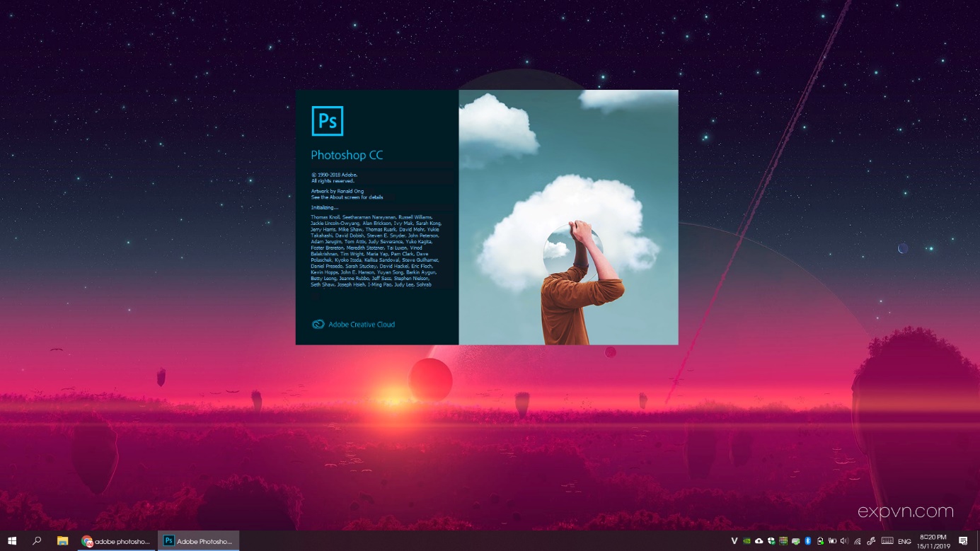Screen dimensions: 980x551
Task: Check battery status via the power tray icon
Action: tap(831, 541)
